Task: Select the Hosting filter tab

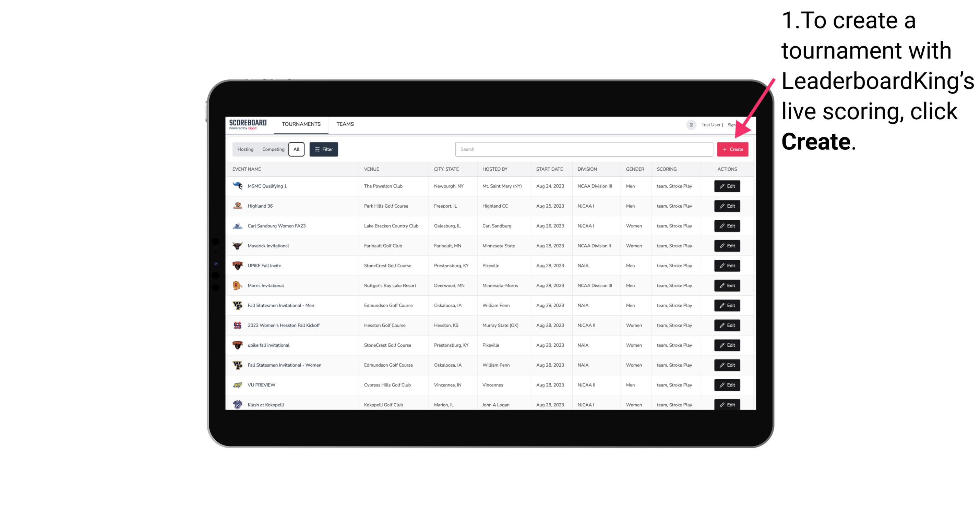Action: 246,149
